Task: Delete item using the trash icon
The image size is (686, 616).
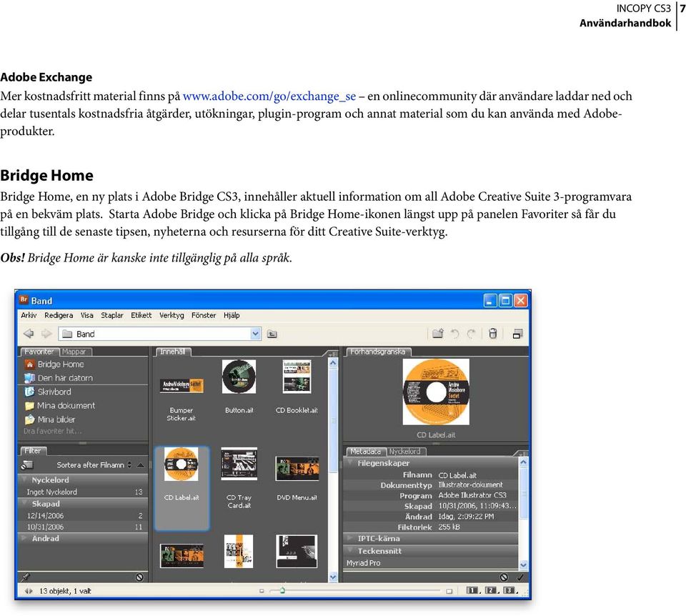Action: (492, 334)
